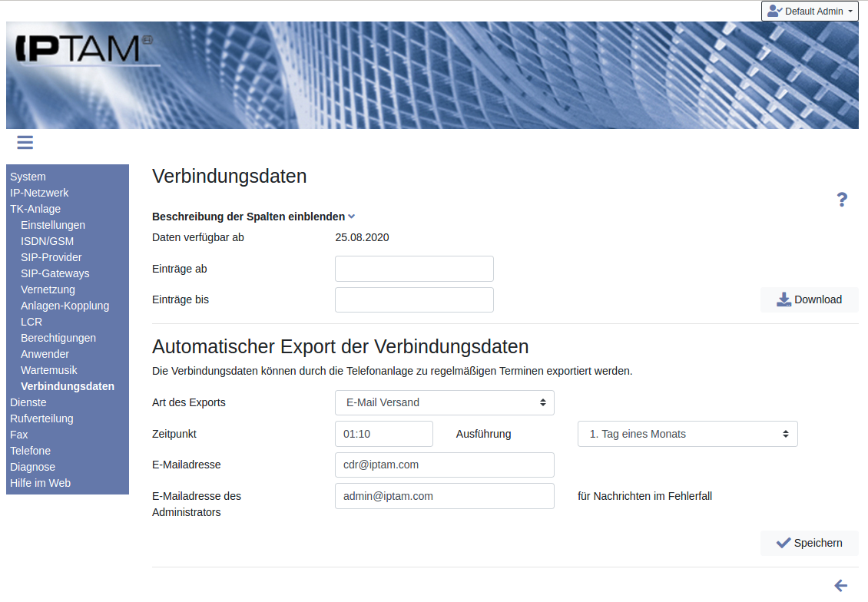The height and width of the screenshot is (602, 868).
Task: Click the back arrow icon
Action: click(841, 586)
